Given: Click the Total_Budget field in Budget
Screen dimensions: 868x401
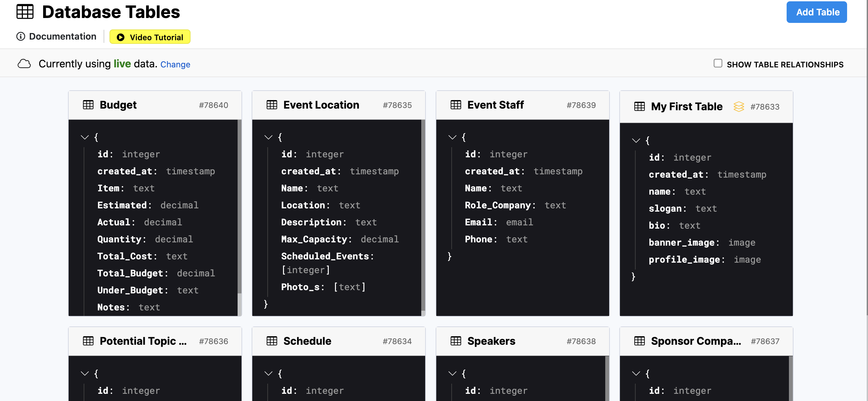Looking at the screenshot, I should [x=156, y=273].
